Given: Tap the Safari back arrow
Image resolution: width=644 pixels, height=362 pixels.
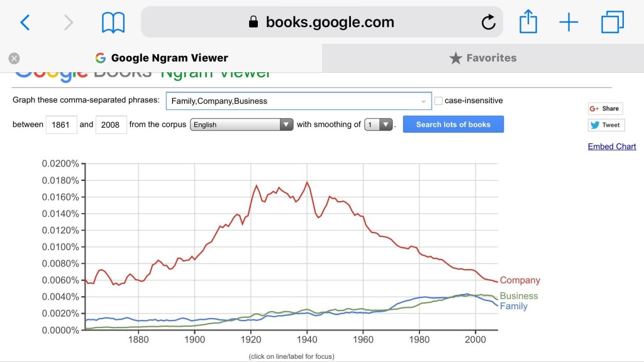Looking at the screenshot, I should (x=25, y=23).
